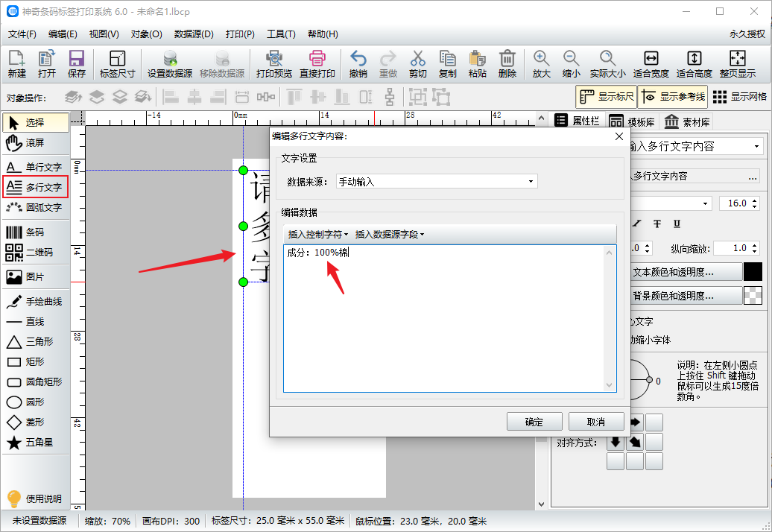Select the 五角星 star shape tool

point(35,443)
